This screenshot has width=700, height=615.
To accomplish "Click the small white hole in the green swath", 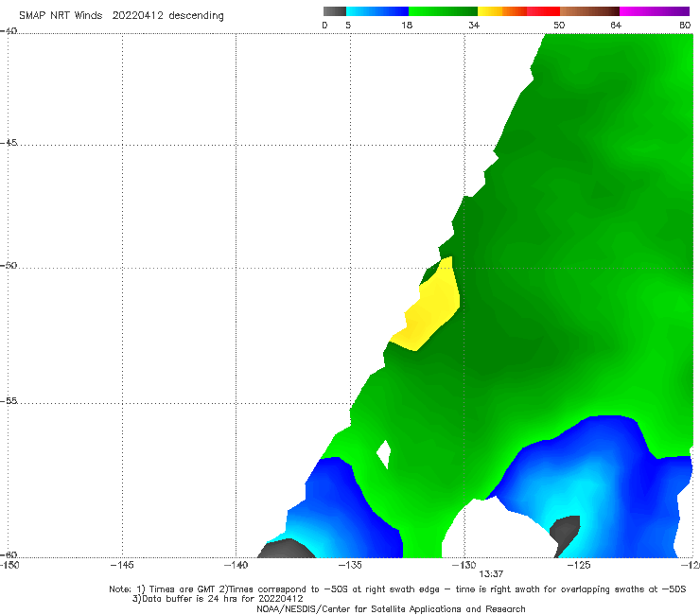I will click(x=384, y=454).
